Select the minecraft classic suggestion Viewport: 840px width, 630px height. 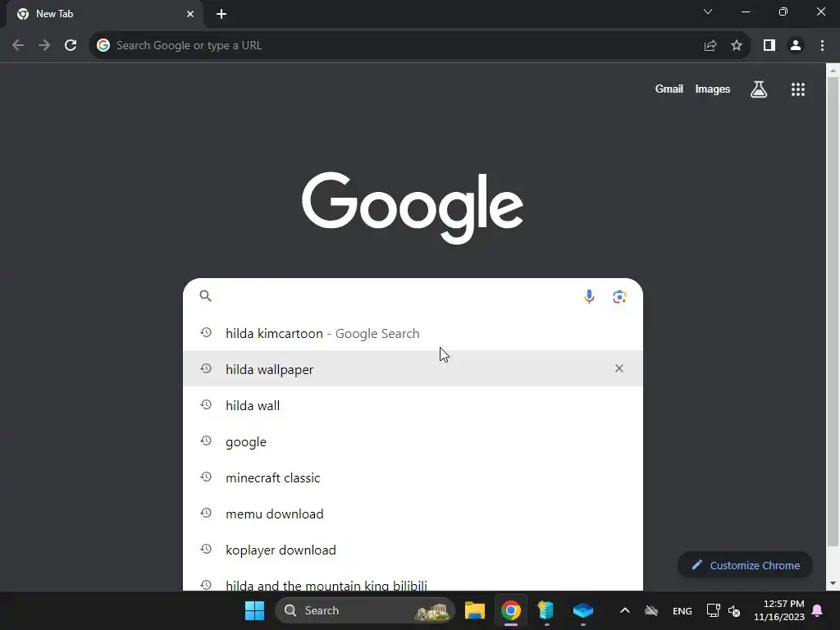click(x=413, y=477)
